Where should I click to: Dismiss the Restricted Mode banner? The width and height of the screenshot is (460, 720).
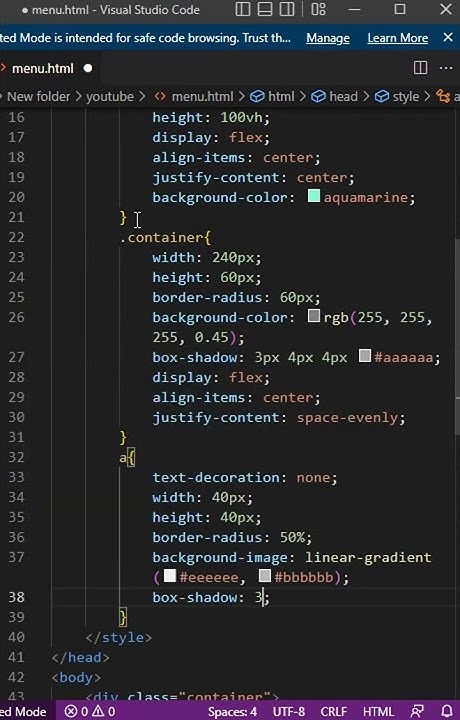448,38
